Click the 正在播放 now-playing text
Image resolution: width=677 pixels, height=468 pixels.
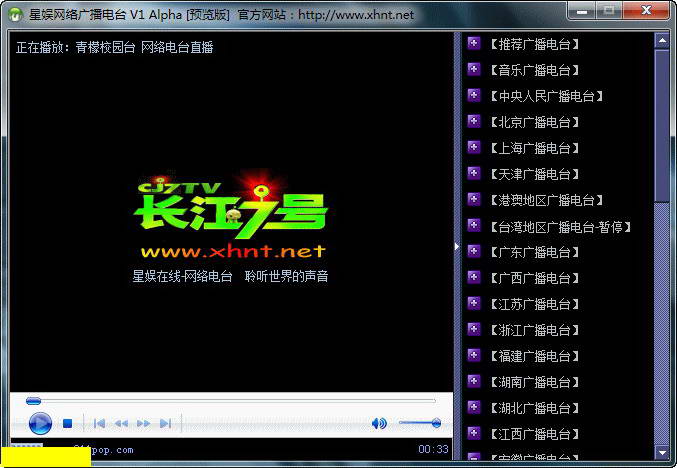[115, 47]
